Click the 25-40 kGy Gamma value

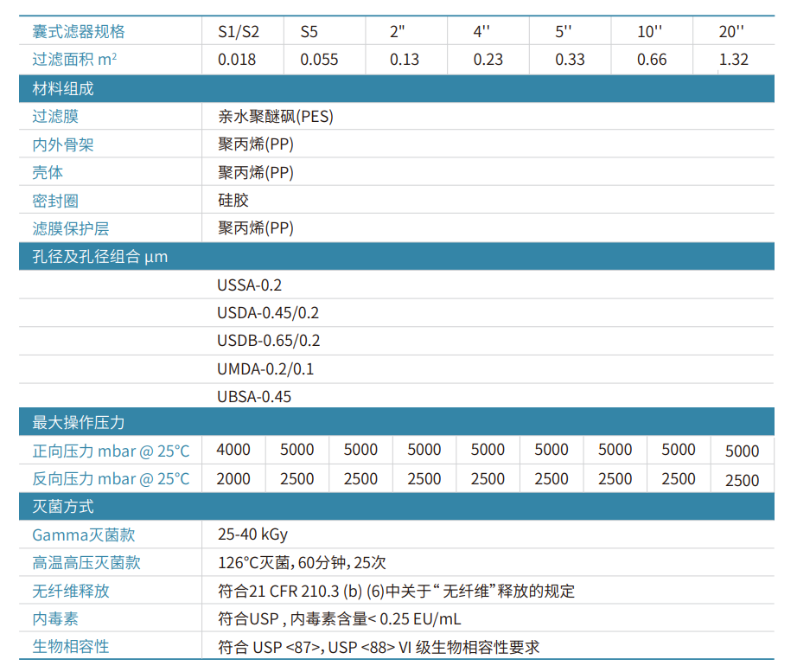(253, 534)
